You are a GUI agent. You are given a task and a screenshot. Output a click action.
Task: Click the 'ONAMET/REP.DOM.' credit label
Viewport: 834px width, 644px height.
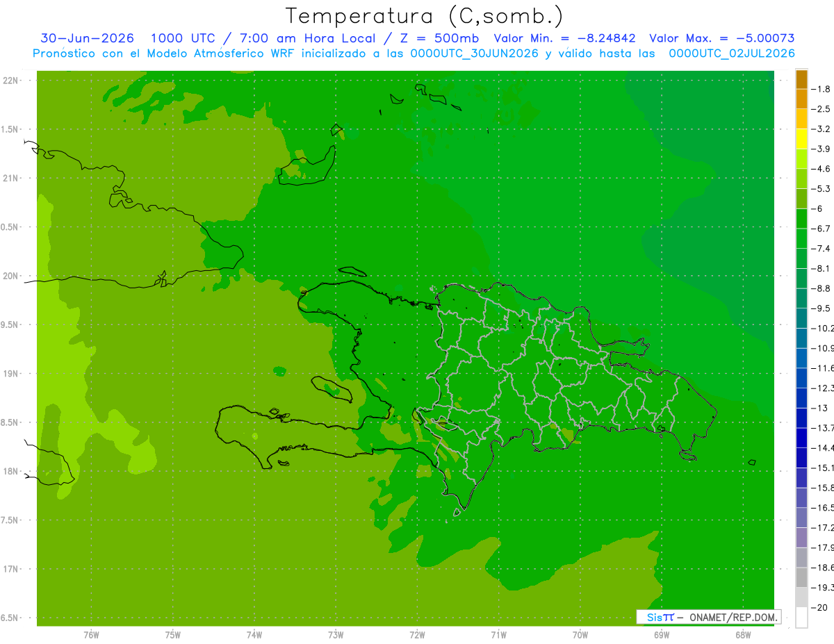pos(733,617)
